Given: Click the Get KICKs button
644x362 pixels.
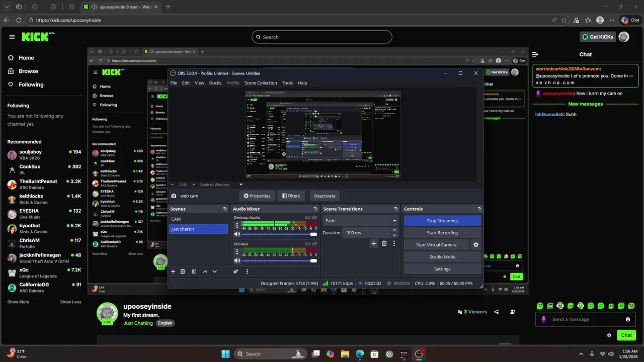Looking at the screenshot, I should pos(598,37).
